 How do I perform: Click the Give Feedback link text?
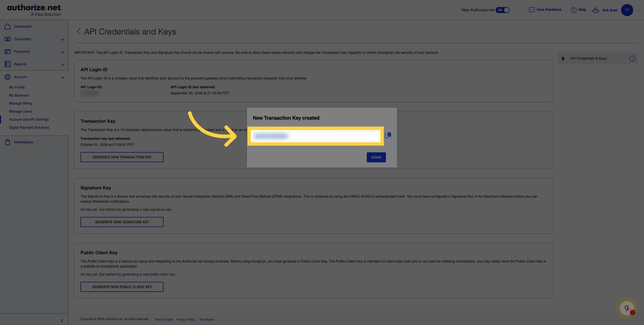click(x=549, y=10)
